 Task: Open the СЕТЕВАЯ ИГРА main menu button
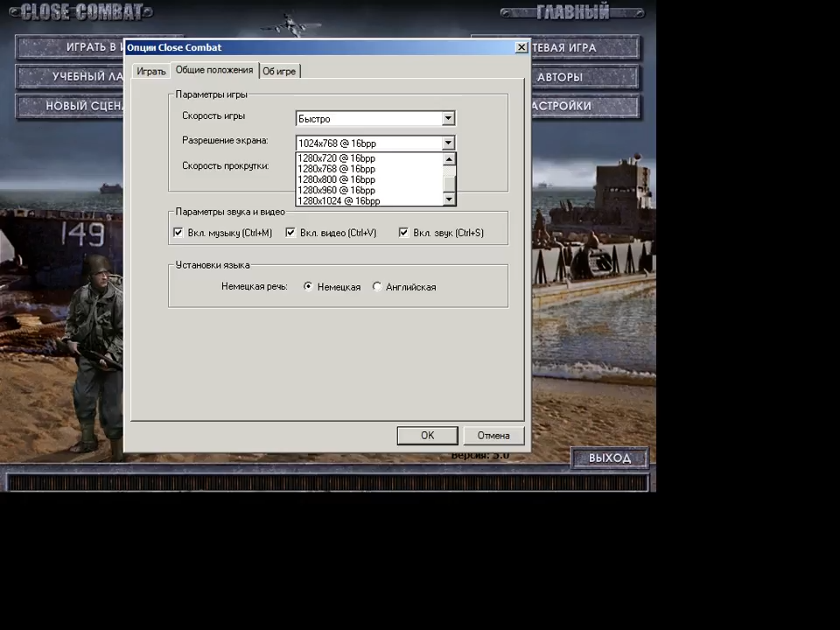point(585,47)
